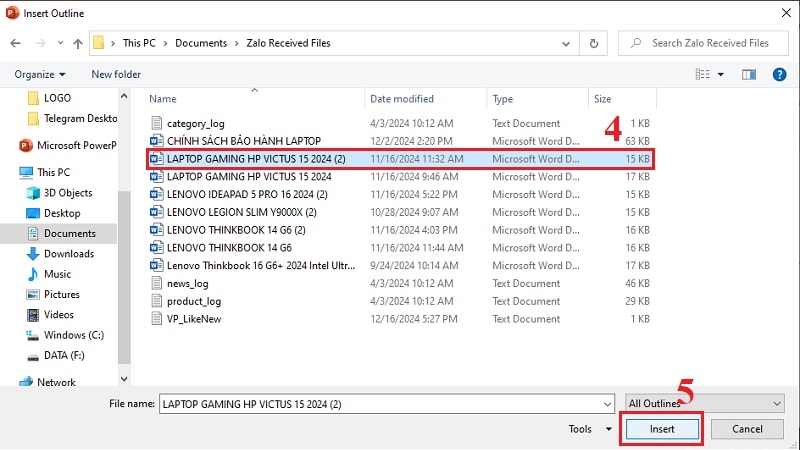Click the Cancel button
Screen dimensions: 800x450
click(747, 429)
